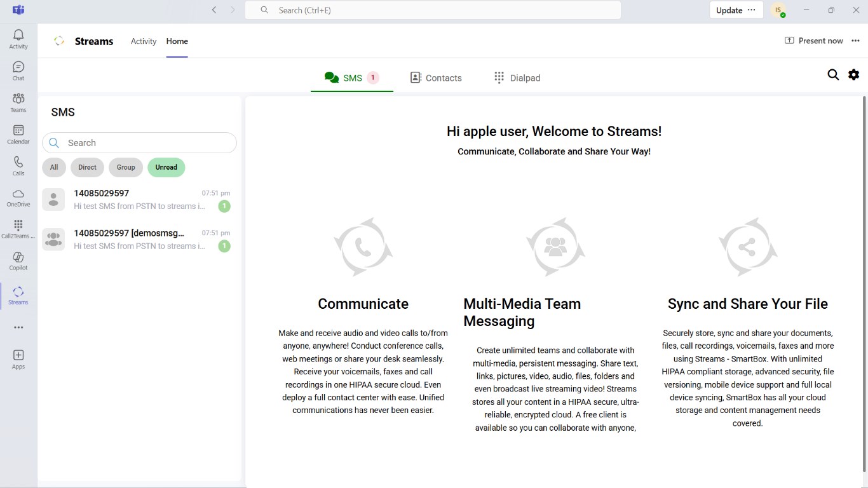Open Calls in the left rail
Viewport: 868px width, 488px height.
point(18,166)
